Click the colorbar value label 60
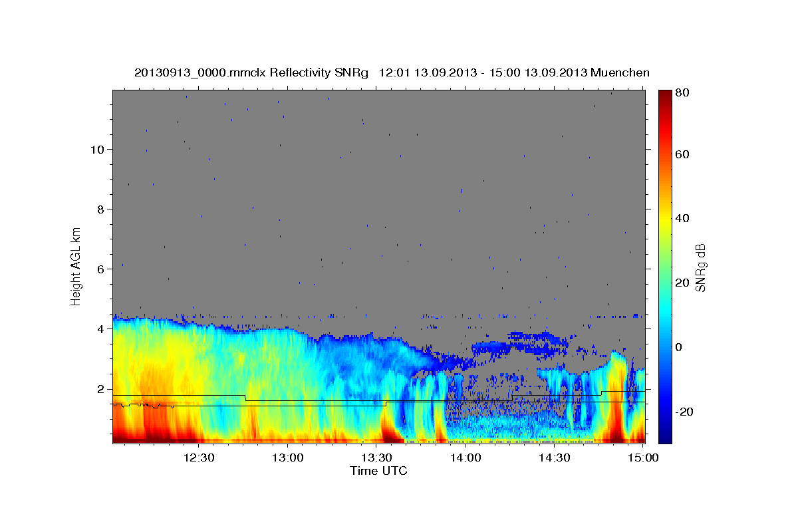 click(x=681, y=154)
